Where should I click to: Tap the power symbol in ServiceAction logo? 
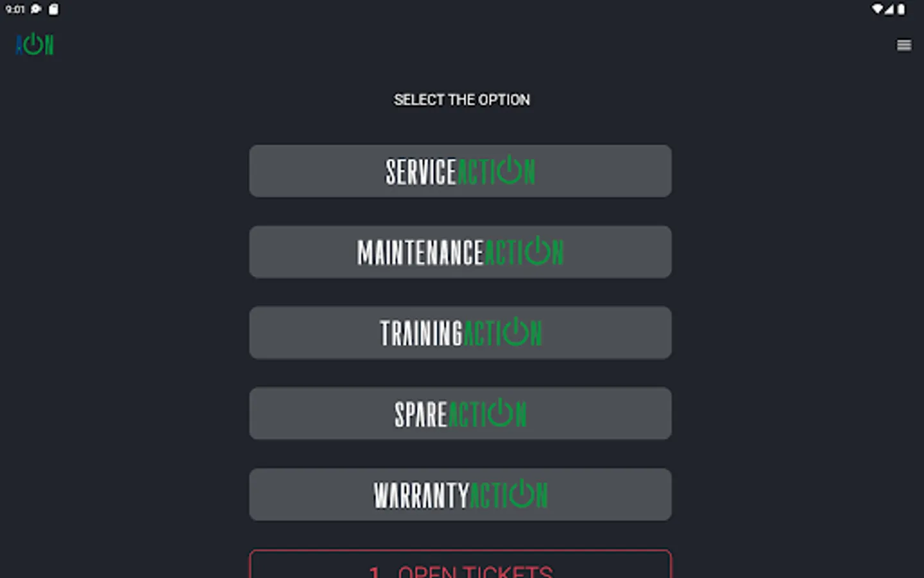pyautogui.click(x=510, y=170)
